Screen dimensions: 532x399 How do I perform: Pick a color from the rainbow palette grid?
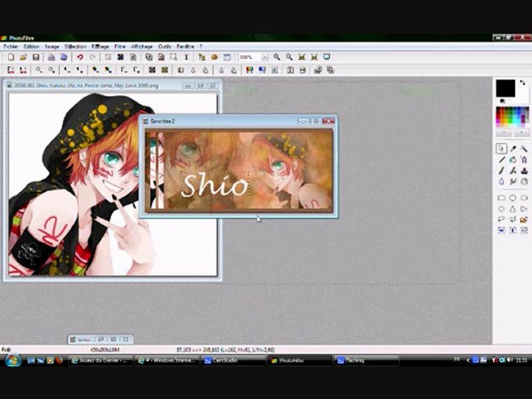[512, 117]
